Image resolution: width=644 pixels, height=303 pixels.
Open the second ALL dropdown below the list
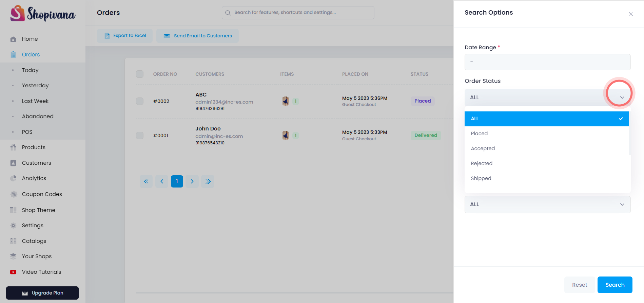(x=547, y=204)
